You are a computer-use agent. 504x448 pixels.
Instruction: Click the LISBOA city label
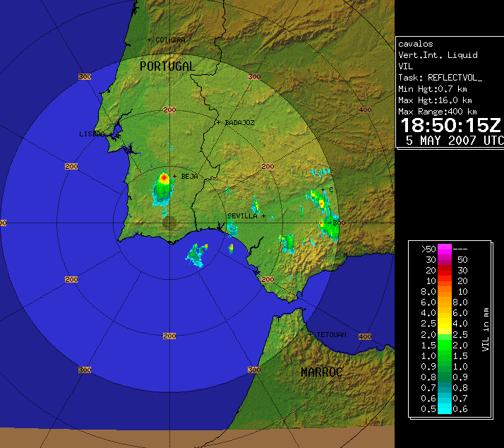pos(92,134)
